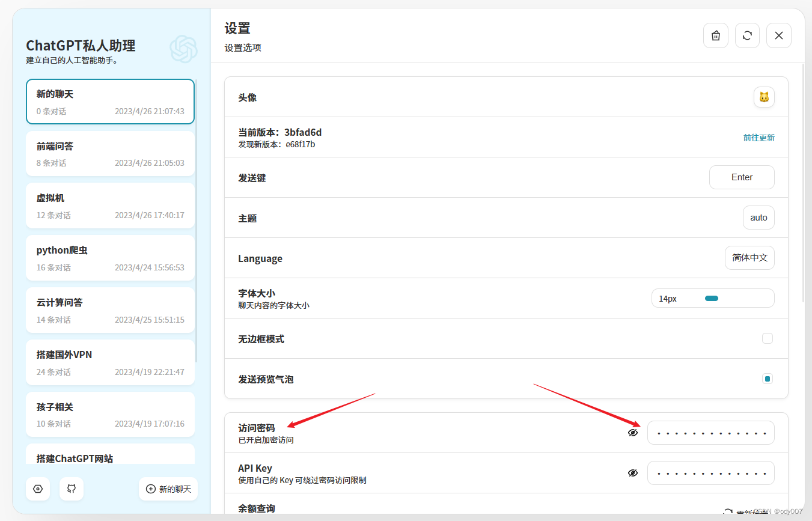Start a new chat with 新的聊天 button
The height and width of the screenshot is (521, 812).
(x=168, y=489)
